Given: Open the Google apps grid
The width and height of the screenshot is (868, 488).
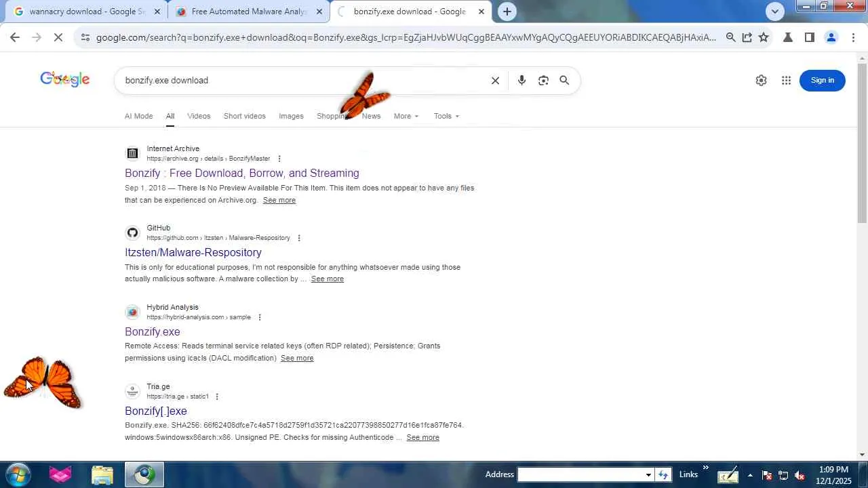Looking at the screenshot, I should click(x=786, y=81).
